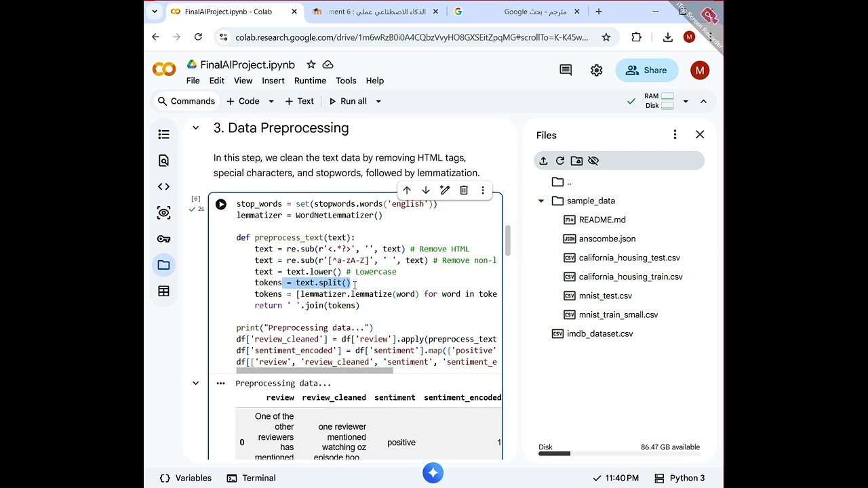
Task: Toggle show hidden files in Files panel
Action: [x=593, y=161]
